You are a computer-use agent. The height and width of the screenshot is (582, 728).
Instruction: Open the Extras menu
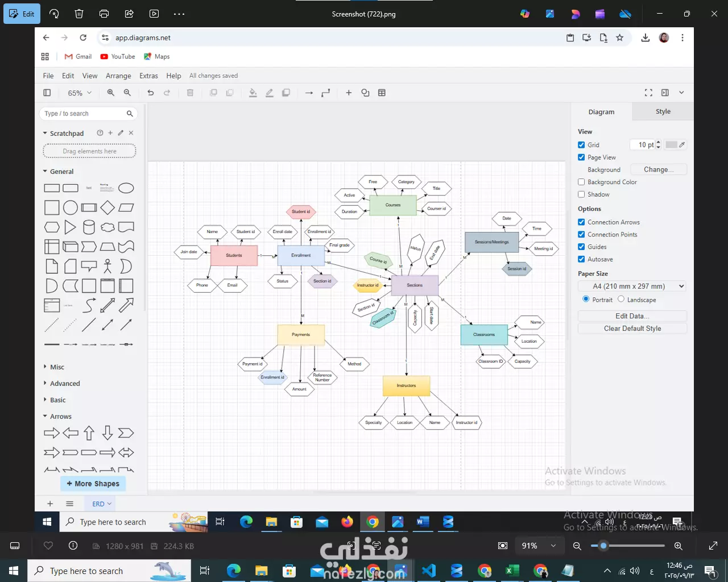point(149,76)
